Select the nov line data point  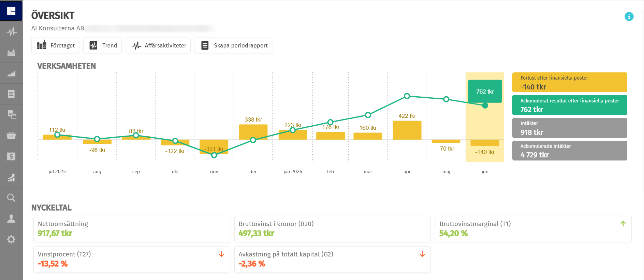(214, 155)
